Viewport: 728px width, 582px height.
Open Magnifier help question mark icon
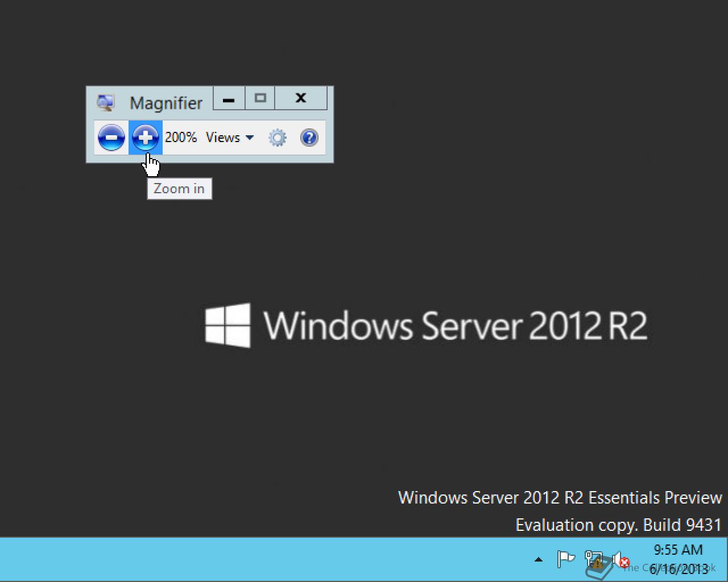click(x=309, y=138)
